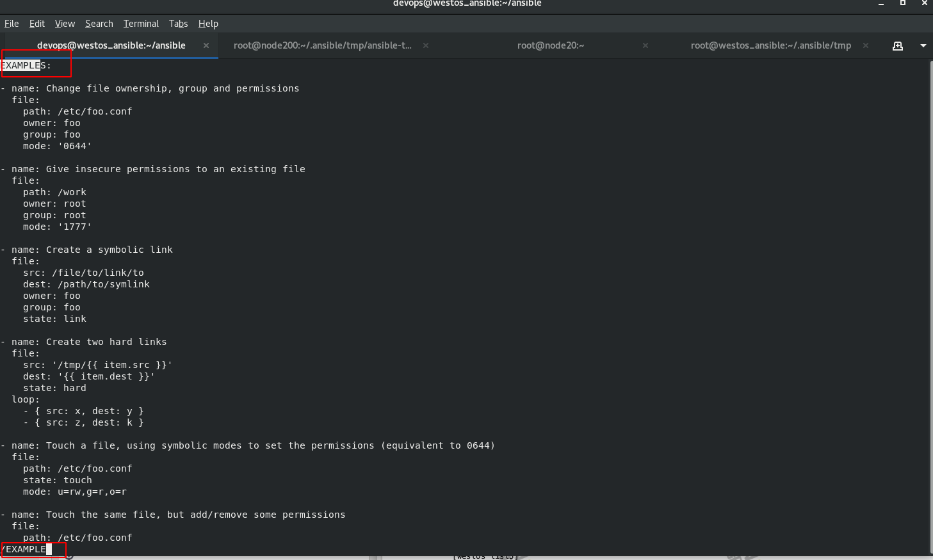
Task: Switch to root@node200 ansible tmp tab
Action: (323, 45)
